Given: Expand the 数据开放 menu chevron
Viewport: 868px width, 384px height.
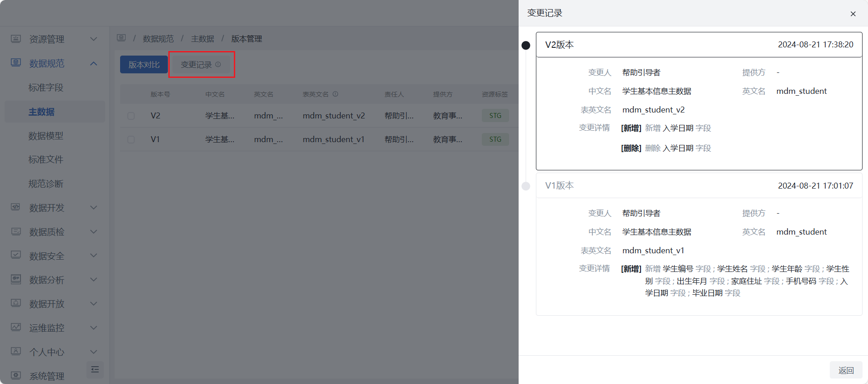Looking at the screenshot, I should coord(94,304).
